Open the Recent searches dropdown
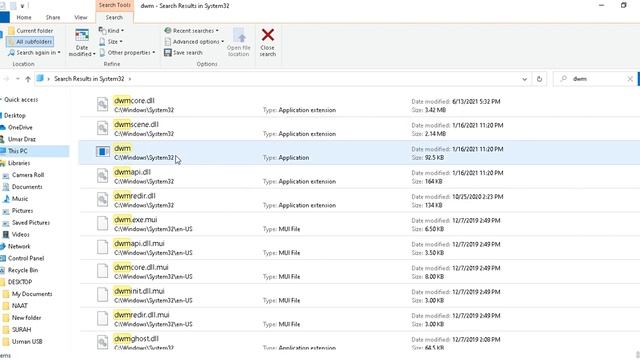The width and height of the screenshot is (640, 360). (191, 31)
